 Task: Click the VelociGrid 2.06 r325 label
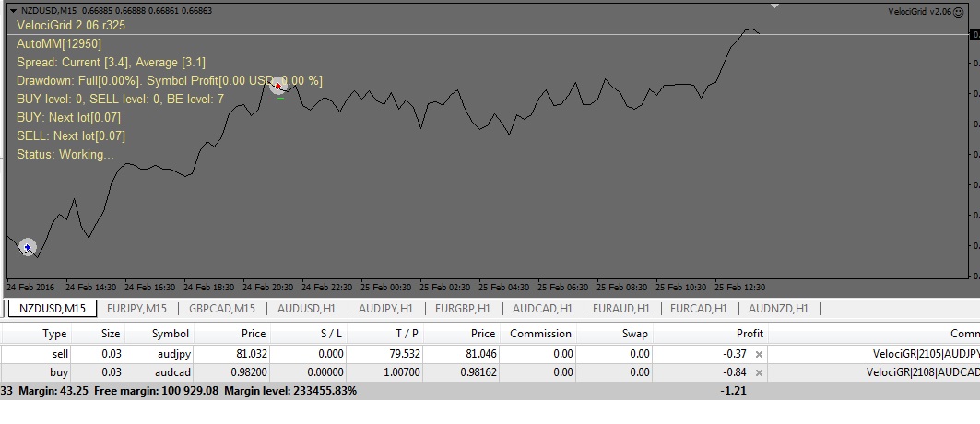tap(71, 26)
